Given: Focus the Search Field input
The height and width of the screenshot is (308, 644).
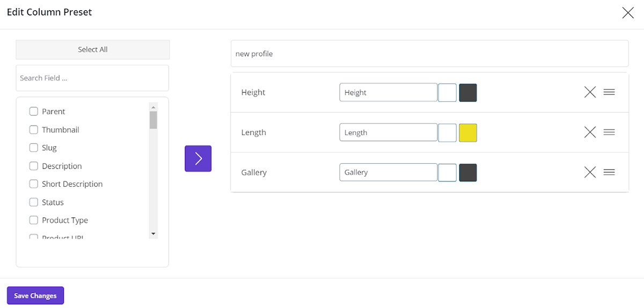Looking at the screenshot, I should coord(92,78).
